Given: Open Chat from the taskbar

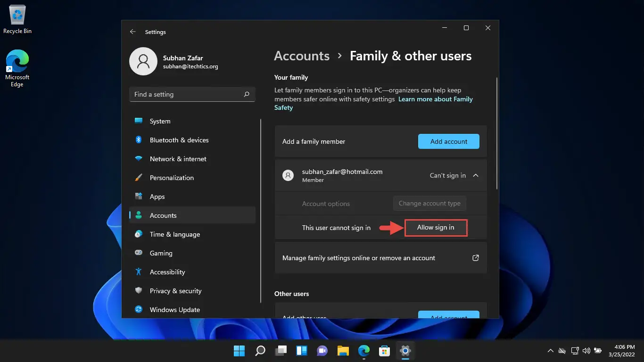Looking at the screenshot, I should point(322,351).
